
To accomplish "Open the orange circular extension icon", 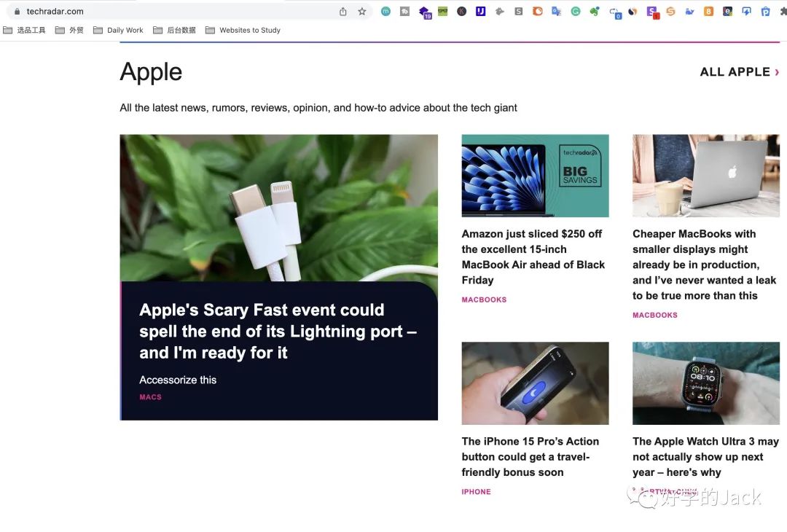I will click(538, 11).
